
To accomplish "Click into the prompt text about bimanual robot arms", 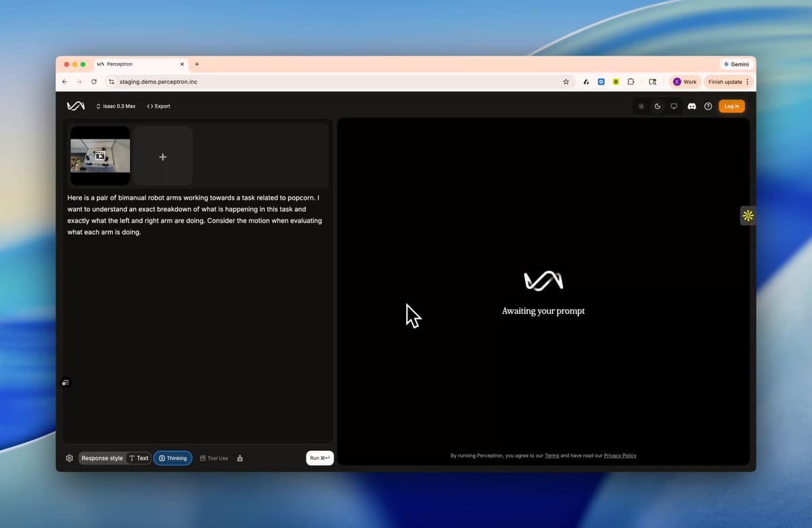I will 196,215.
